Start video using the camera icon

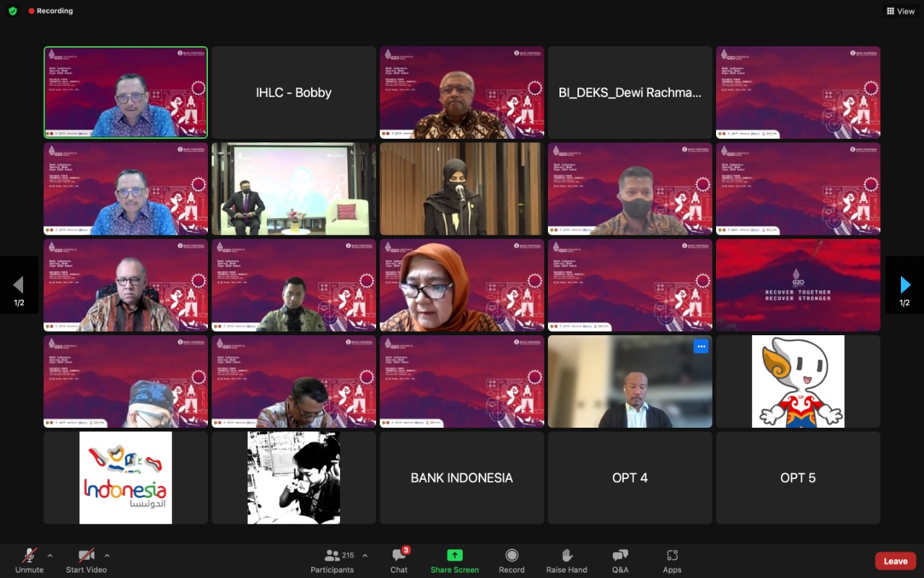[87, 556]
